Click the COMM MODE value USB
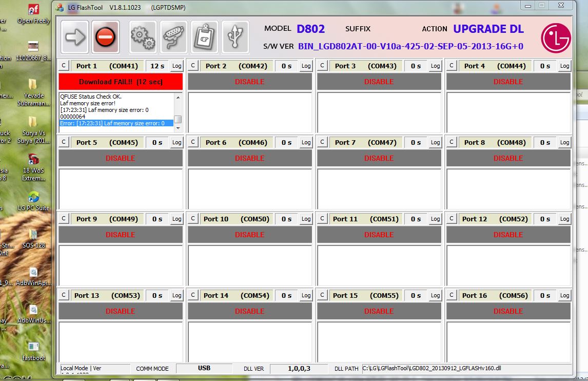The height and width of the screenshot is (381, 588). click(x=204, y=369)
